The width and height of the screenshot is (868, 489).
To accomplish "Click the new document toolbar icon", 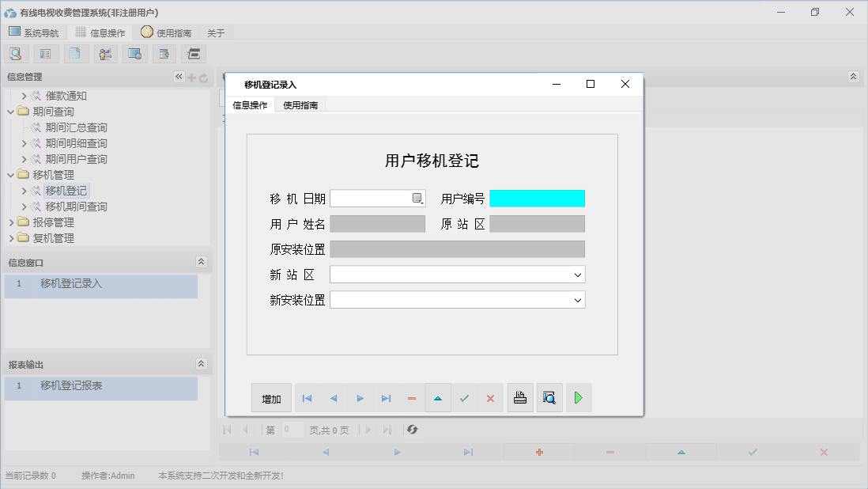I will click(x=75, y=53).
